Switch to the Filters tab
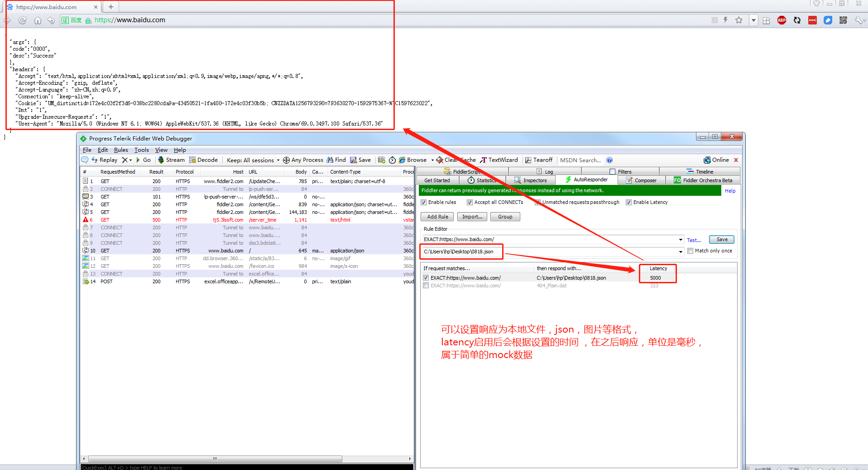 pos(620,172)
